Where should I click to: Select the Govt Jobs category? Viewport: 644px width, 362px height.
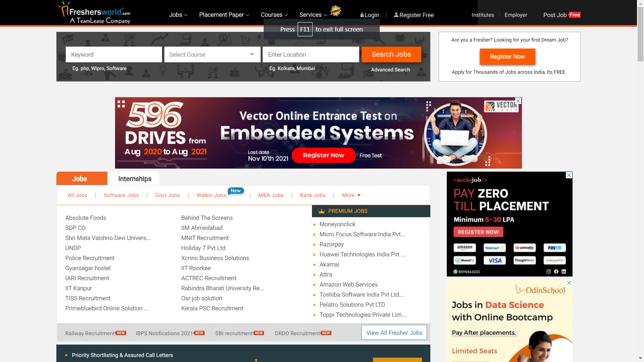click(167, 195)
